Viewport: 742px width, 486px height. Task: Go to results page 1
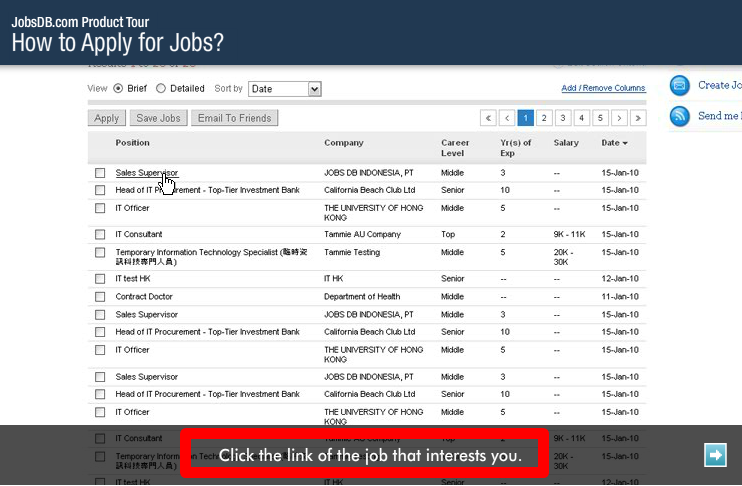point(526,118)
